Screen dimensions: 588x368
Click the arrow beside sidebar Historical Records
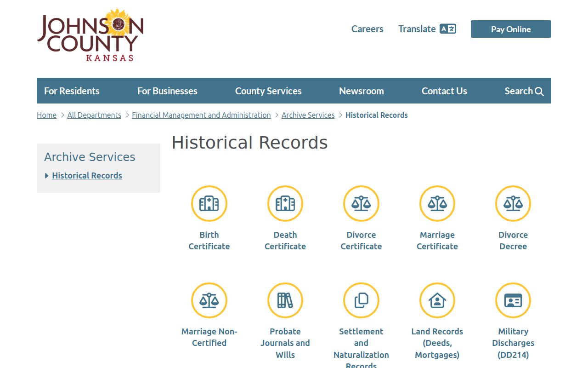tap(47, 176)
